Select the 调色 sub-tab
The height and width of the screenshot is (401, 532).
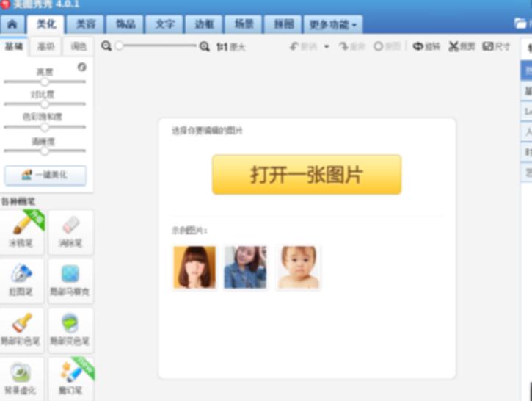click(79, 46)
